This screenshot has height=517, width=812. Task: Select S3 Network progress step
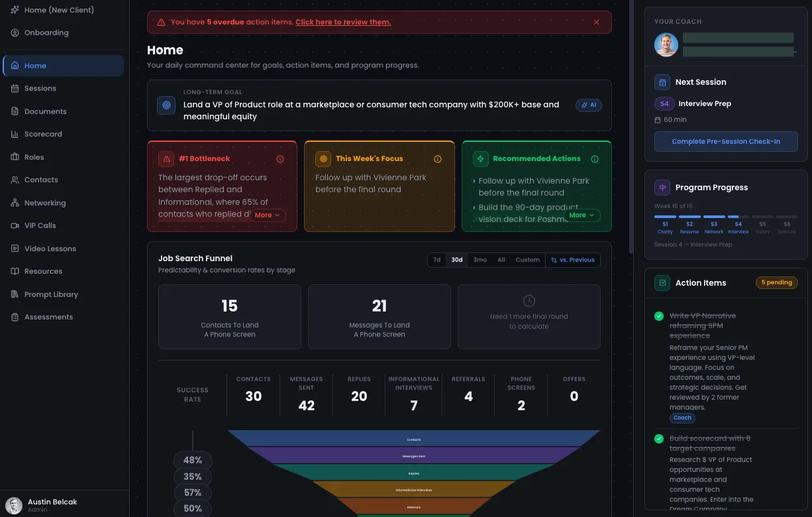click(x=714, y=224)
